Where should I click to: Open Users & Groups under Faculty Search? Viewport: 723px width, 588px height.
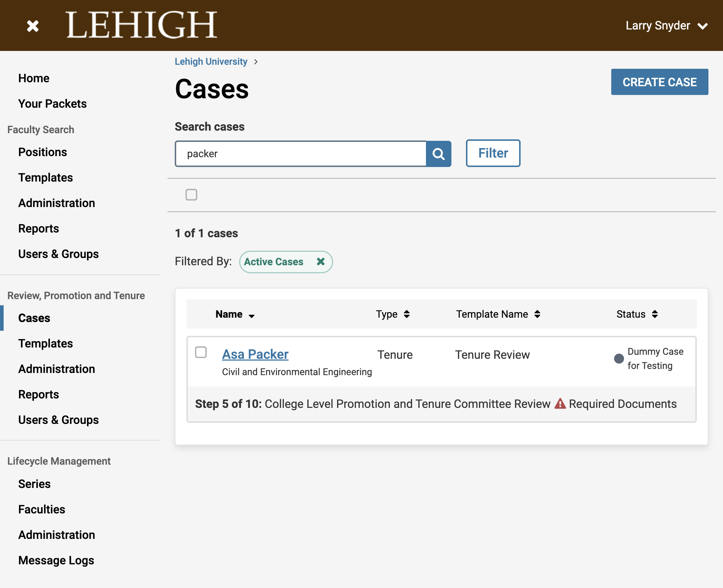[58, 254]
